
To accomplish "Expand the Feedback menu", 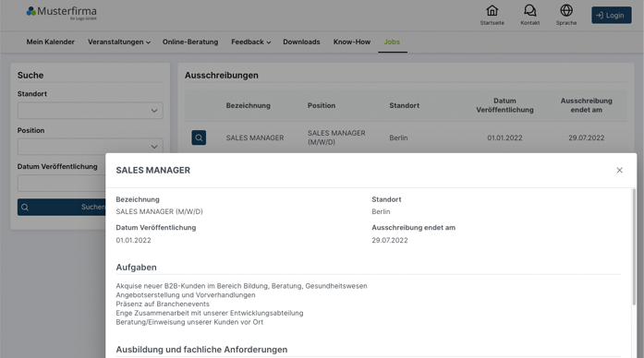I will 251,42.
